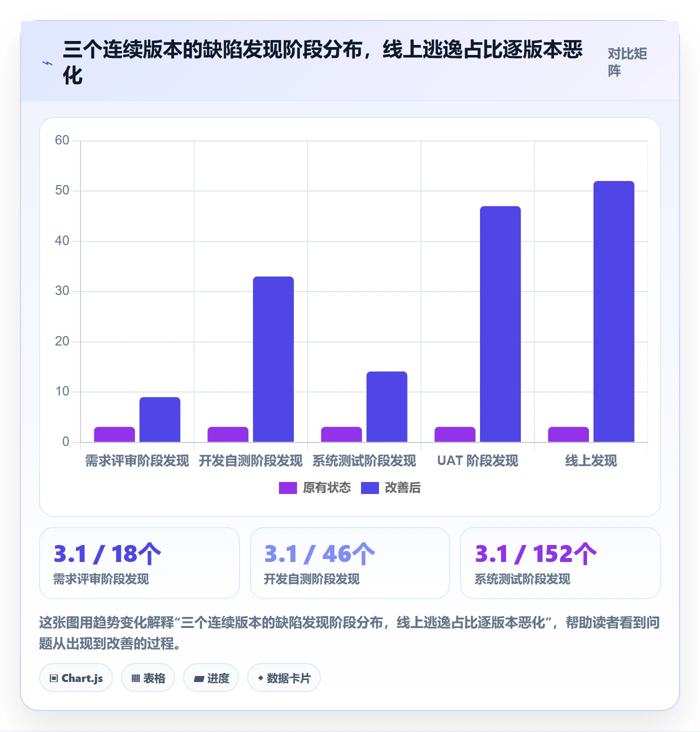The image size is (700, 732).
Task: Toggle the 原有状态 legend swatch
Action: [288, 488]
